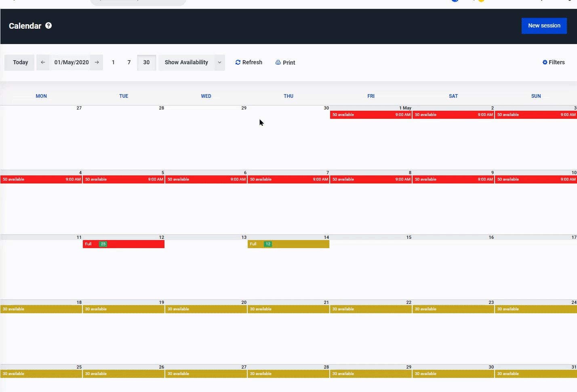Open the 30 available session on Thursday 28
The height and width of the screenshot is (392, 577).
[x=288, y=374]
